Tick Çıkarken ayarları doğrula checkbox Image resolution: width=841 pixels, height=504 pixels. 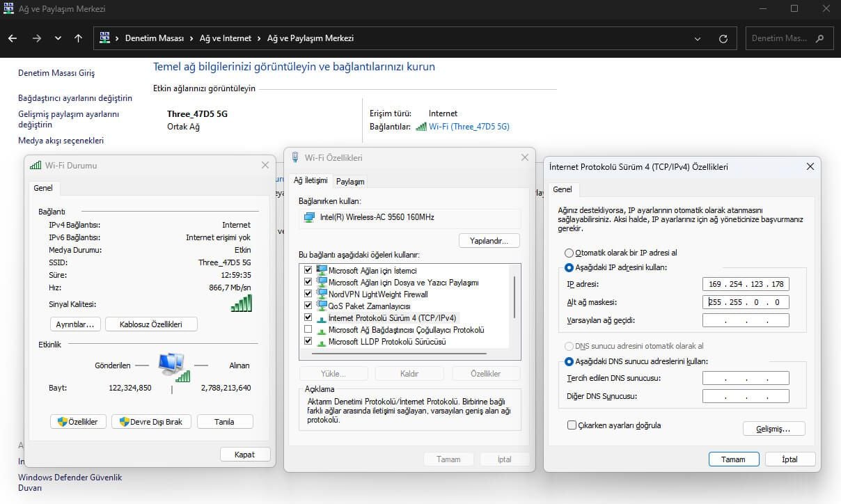click(x=572, y=425)
